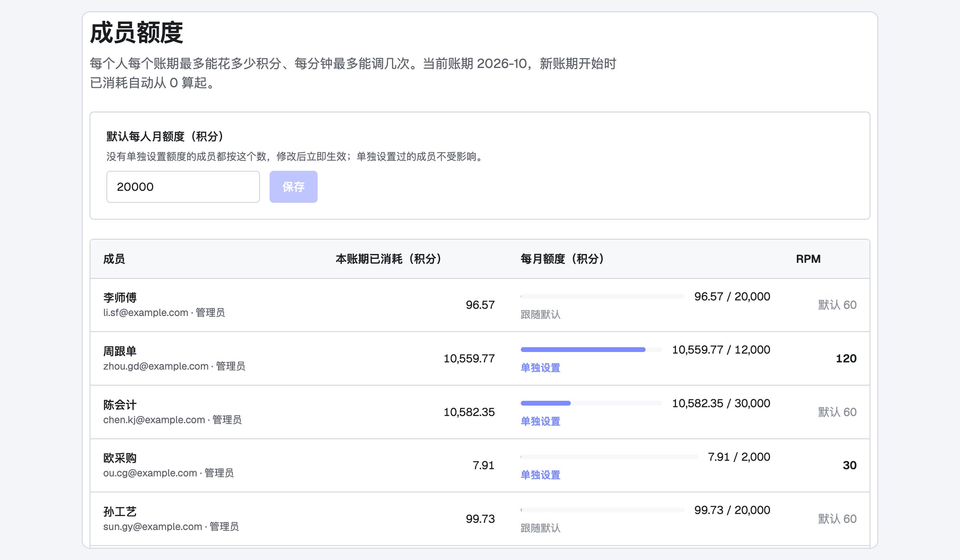Screen dimensions: 960x560
Task: Click email zhou.gd@example.com
Action: click(x=156, y=366)
